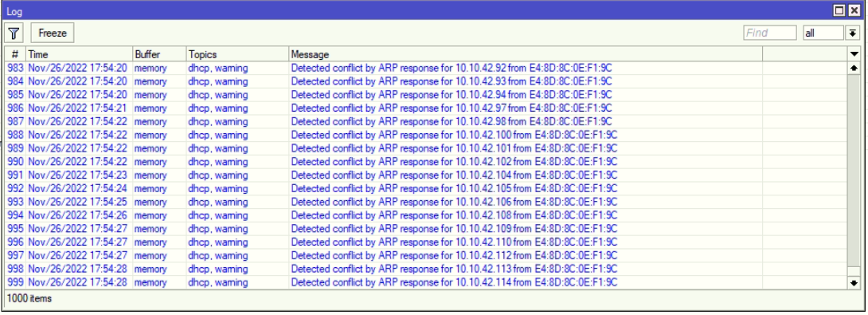
Task: Click message about conflict for 10.10.42.113
Action: tap(455, 269)
